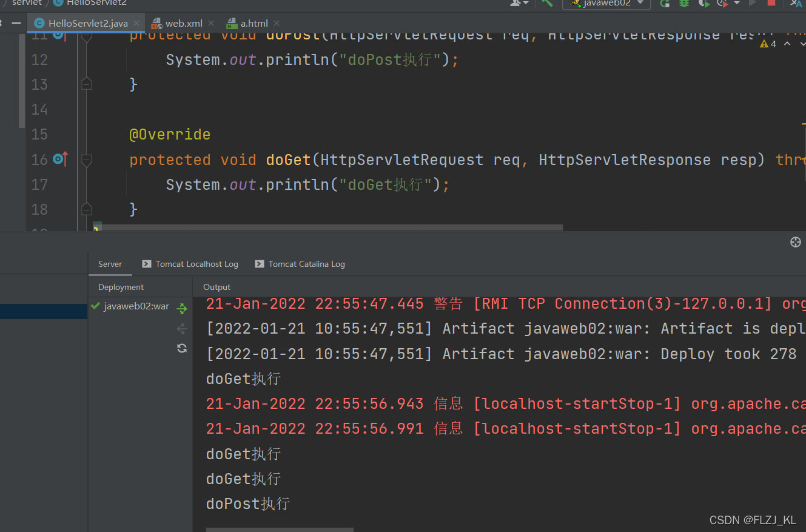Click line number 17 in the gutter

[39, 184]
